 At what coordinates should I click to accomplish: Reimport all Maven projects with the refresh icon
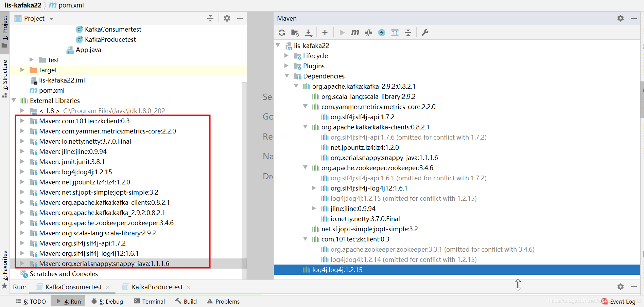click(282, 33)
